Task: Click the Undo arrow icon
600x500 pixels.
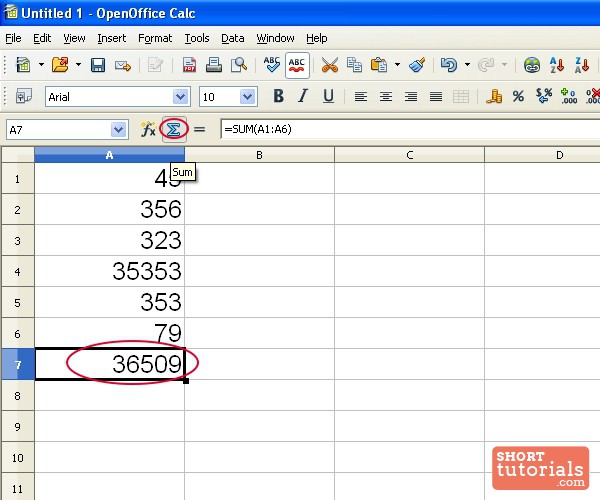Action: pyautogui.click(x=448, y=65)
